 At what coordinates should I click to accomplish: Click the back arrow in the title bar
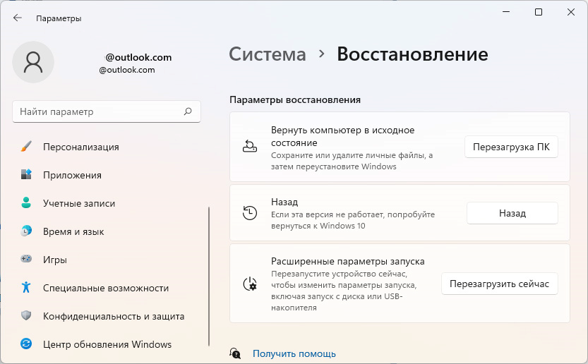pyautogui.click(x=18, y=18)
